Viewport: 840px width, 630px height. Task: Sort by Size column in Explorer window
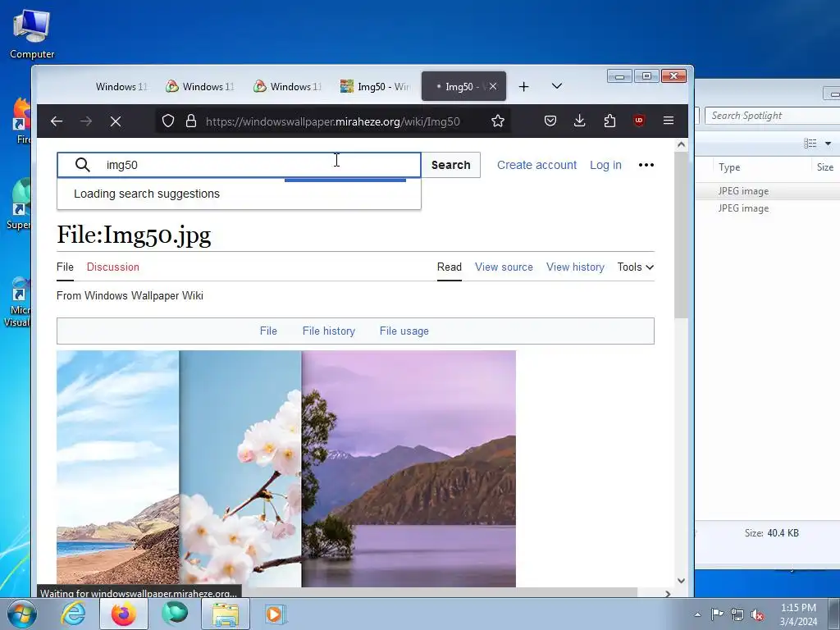[x=825, y=167]
